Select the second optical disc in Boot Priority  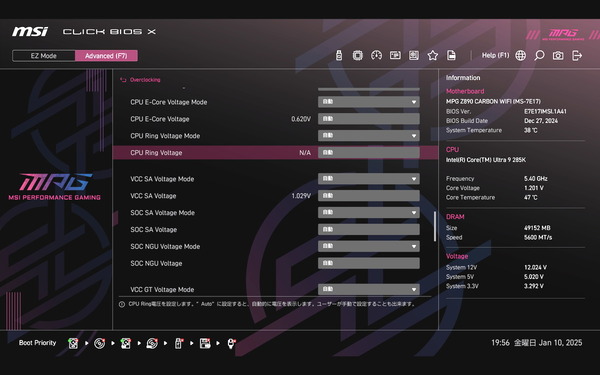pyautogui.click(x=152, y=343)
